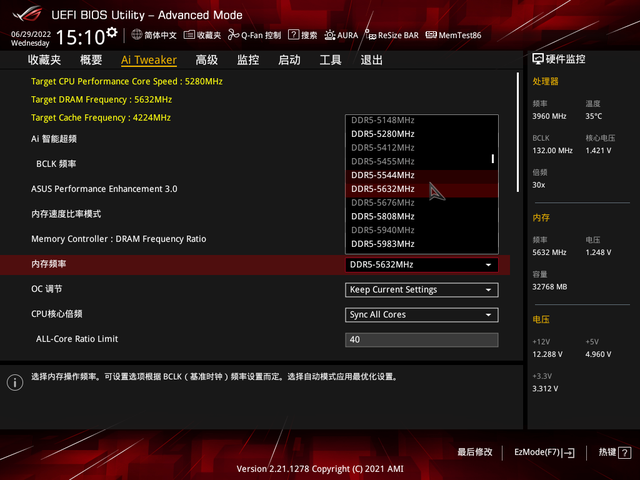This screenshot has width=640, height=480.
Task: Go to the 工具 tab
Action: coord(330,60)
